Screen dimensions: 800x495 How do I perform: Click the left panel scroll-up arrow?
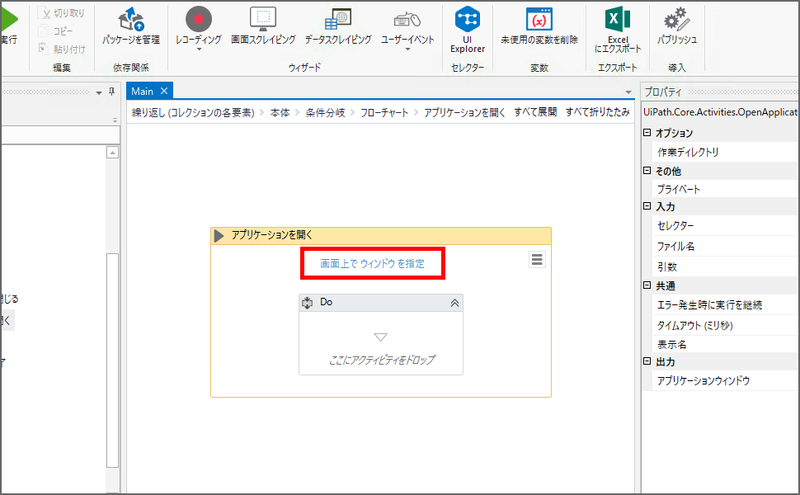112,152
